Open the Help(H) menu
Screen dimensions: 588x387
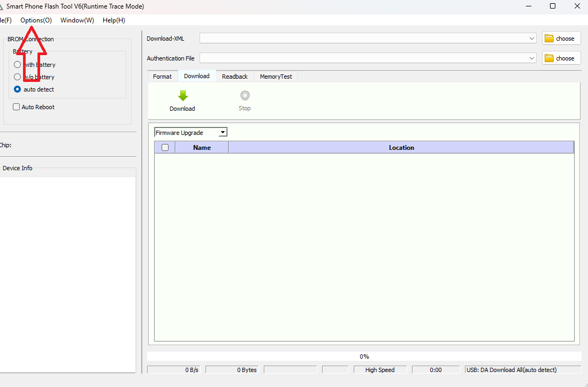click(x=114, y=20)
